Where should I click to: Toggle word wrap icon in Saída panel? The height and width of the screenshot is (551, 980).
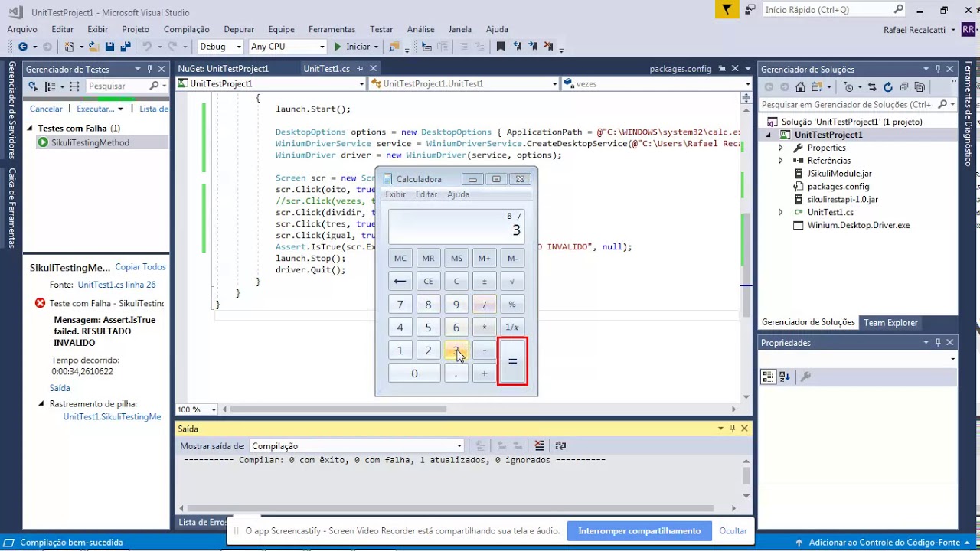560,445
